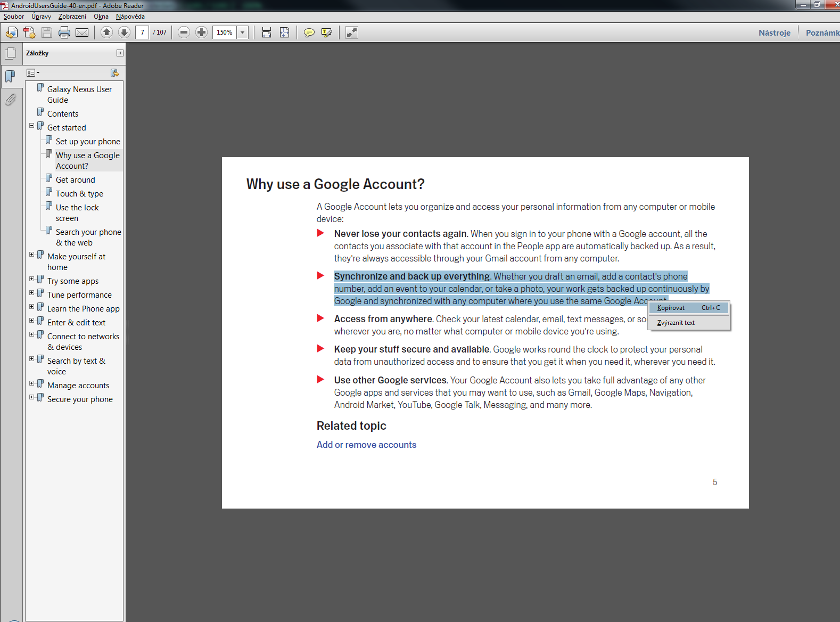The height and width of the screenshot is (622, 840).
Task: Click the Related topic heading
Action: point(351,425)
